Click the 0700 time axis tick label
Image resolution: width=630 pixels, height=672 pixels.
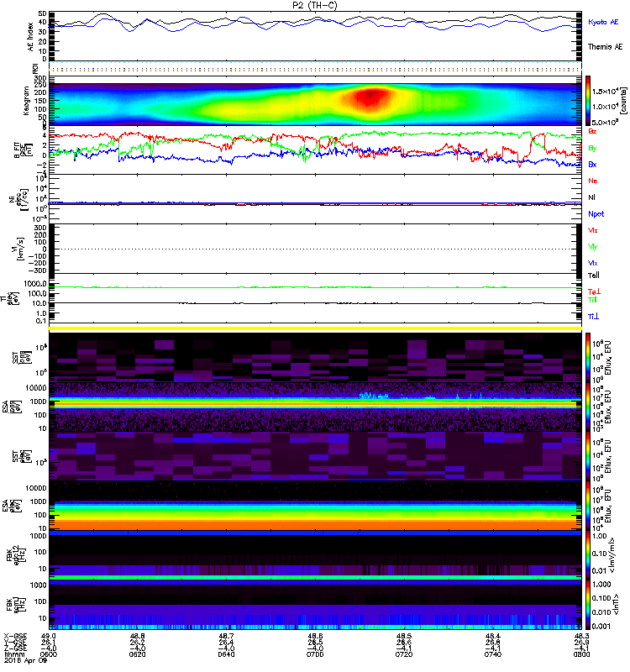click(315, 654)
